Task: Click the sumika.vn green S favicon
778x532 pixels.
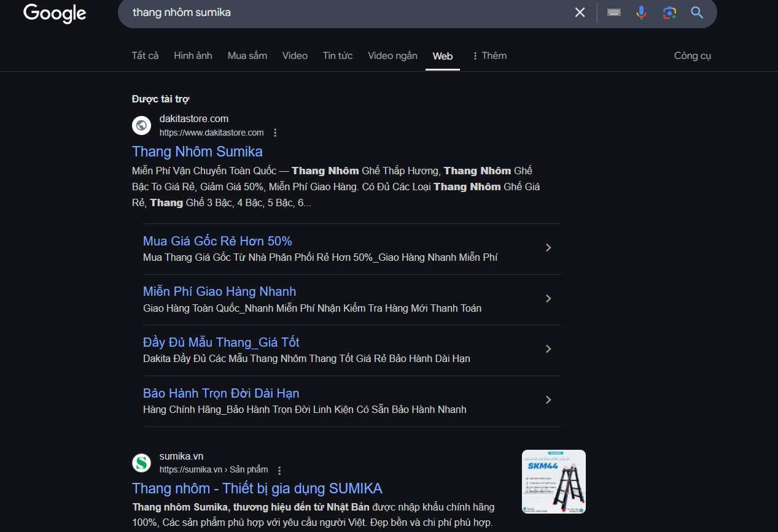Action: click(x=142, y=463)
